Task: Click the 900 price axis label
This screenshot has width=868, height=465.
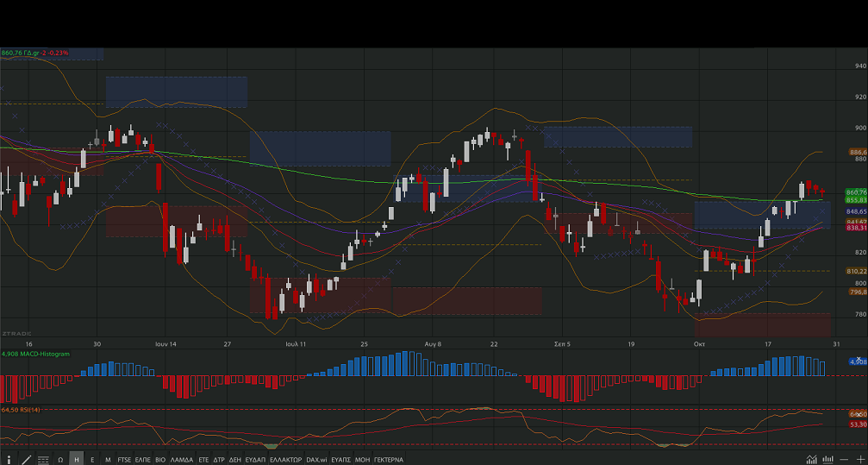Action: pos(860,128)
